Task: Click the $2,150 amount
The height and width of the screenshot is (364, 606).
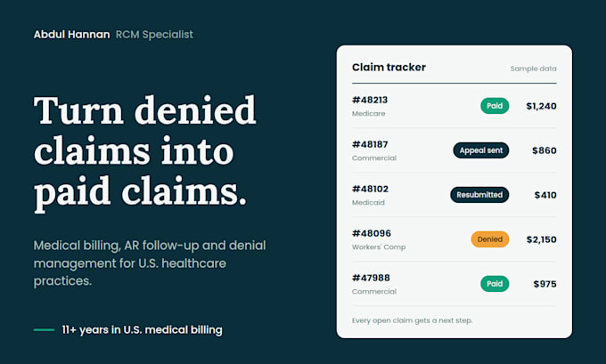Action: click(x=542, y=239)
